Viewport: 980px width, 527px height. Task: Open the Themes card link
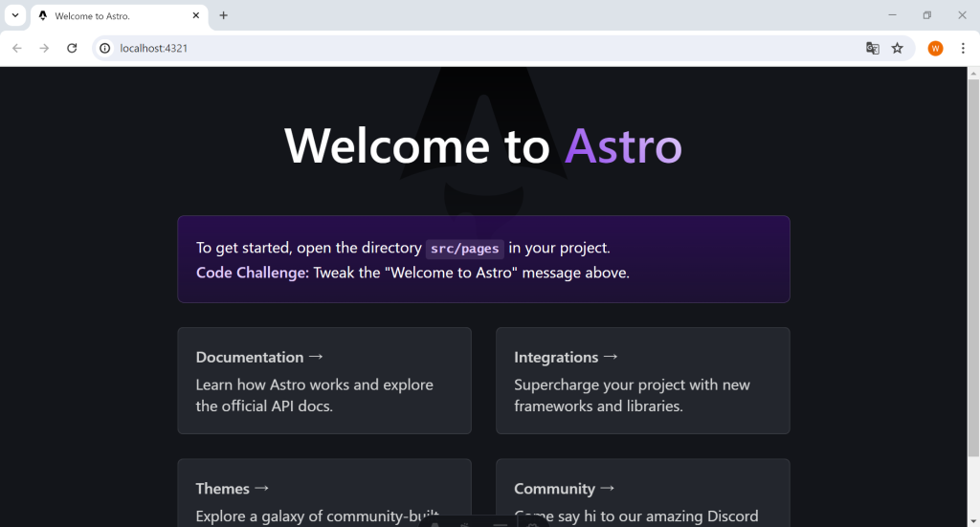[324, 493]
